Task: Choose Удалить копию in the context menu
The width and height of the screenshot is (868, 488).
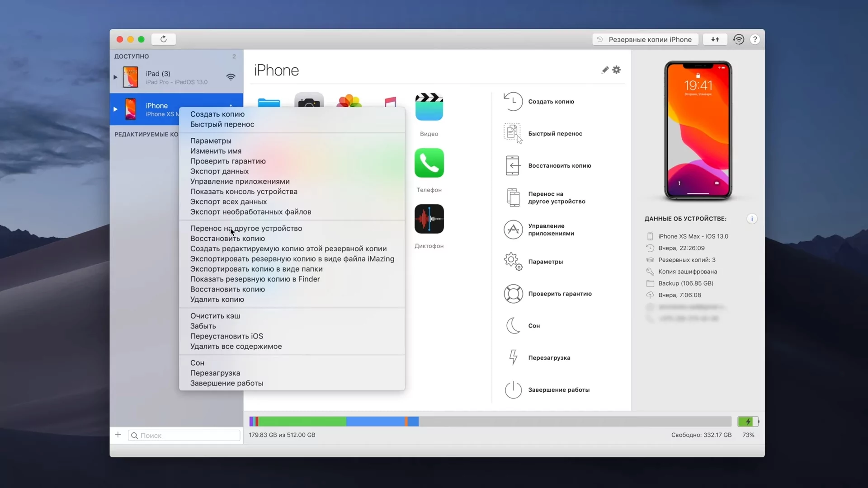Action: [292, 300]
